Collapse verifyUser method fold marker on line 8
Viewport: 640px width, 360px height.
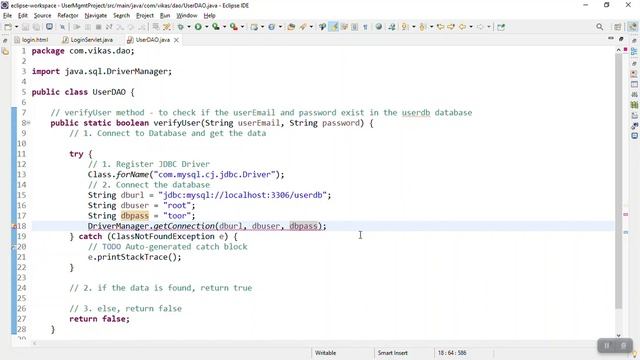(29, 123)
